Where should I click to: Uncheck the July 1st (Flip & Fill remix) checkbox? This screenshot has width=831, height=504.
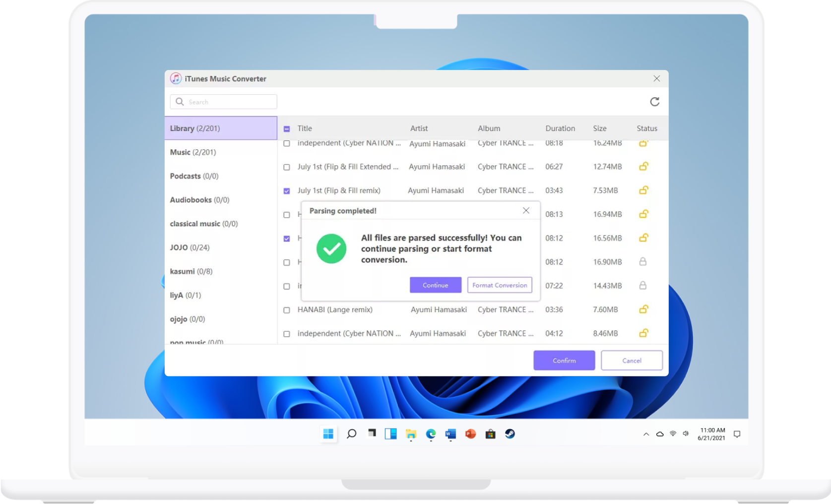click(x=286, y=191)
